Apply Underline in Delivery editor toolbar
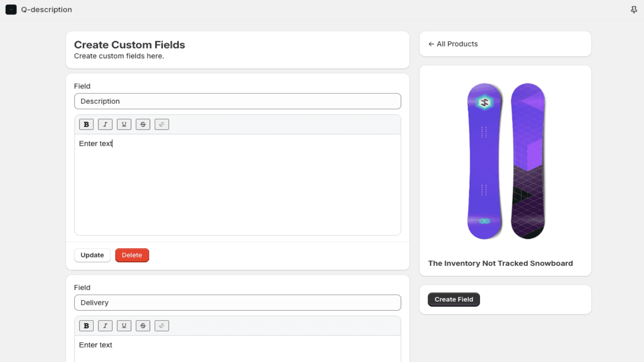This screenshot has width=644, height=362. (x=124, y=326)
